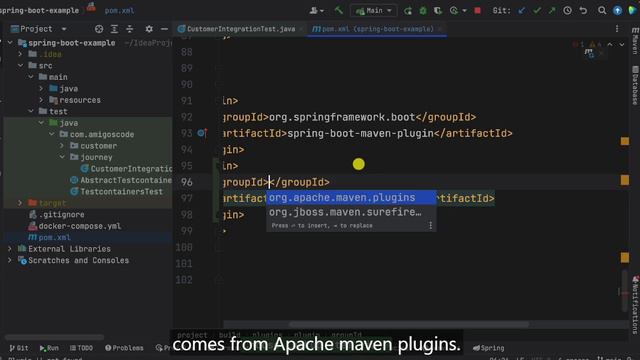Click Git Update Project blue arrow
Image resolution: width=640 pixels, height=360 pixels.
[521, 11]
